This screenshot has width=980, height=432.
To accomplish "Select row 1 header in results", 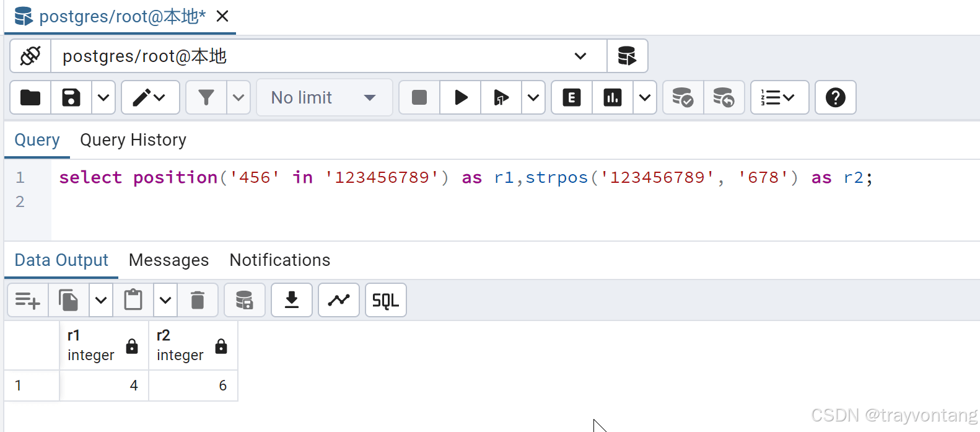I will click(x=32, y=386).
